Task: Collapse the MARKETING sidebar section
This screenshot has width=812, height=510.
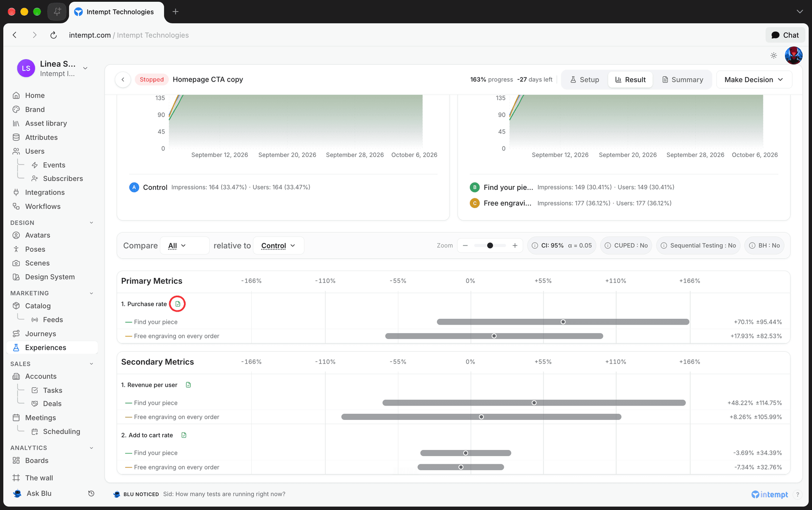Action: (x=91, y=293)
